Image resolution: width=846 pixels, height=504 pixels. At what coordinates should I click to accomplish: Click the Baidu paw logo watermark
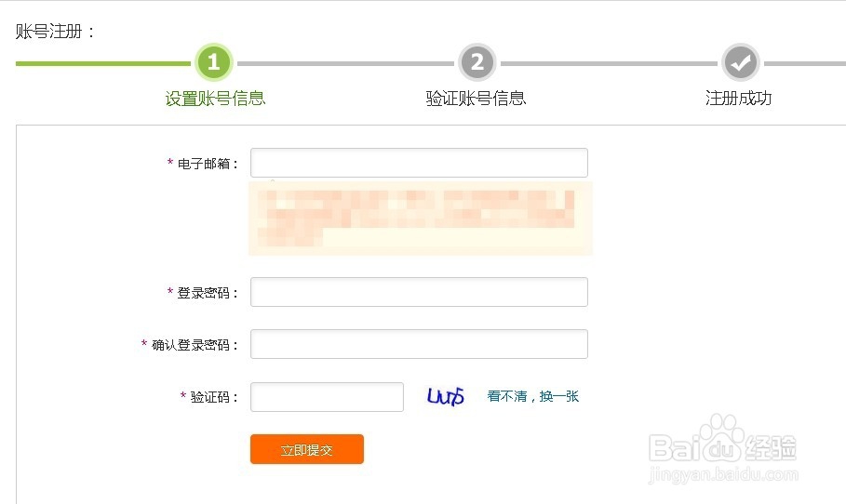tap(721, 437)
